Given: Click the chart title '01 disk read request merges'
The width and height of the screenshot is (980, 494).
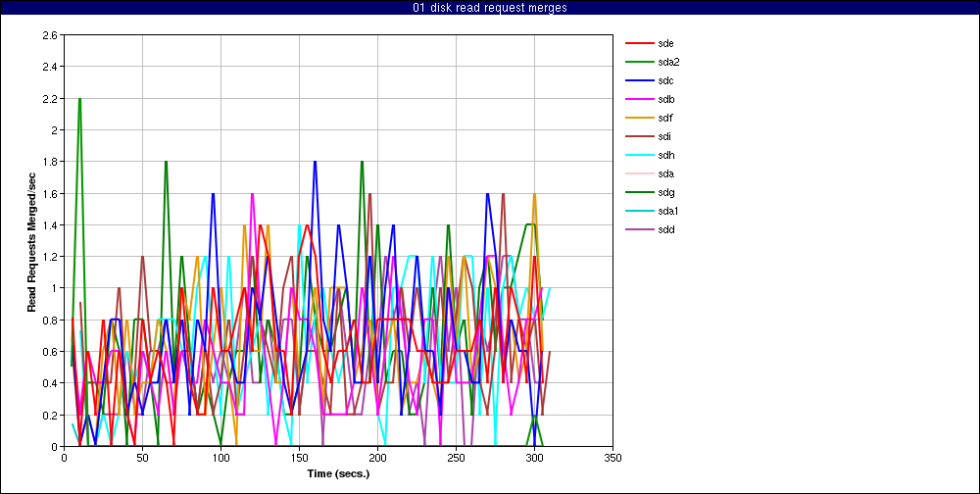Looking at the screenshot, I should click(x=490, y=8).
